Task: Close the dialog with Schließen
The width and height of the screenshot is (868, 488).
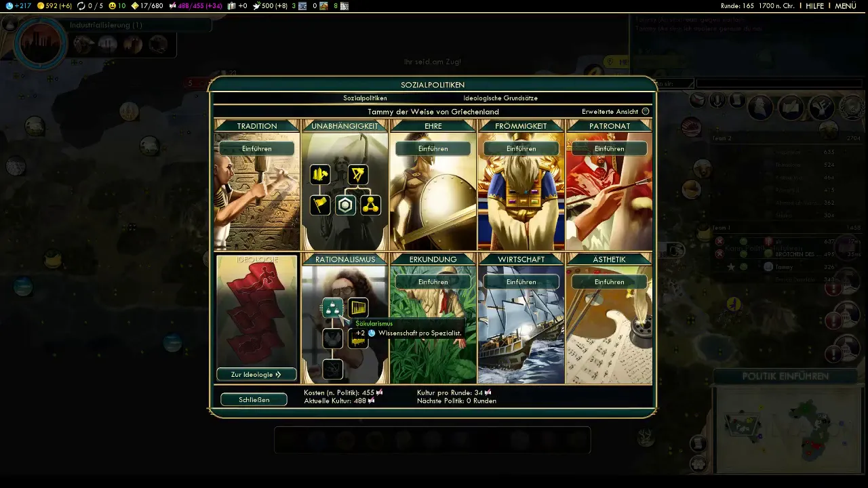Action: click(254, 400)
